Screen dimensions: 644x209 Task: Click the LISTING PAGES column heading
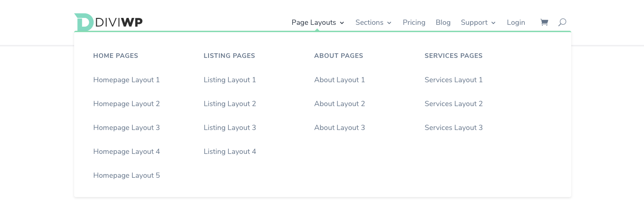click(x=229, y=56)
